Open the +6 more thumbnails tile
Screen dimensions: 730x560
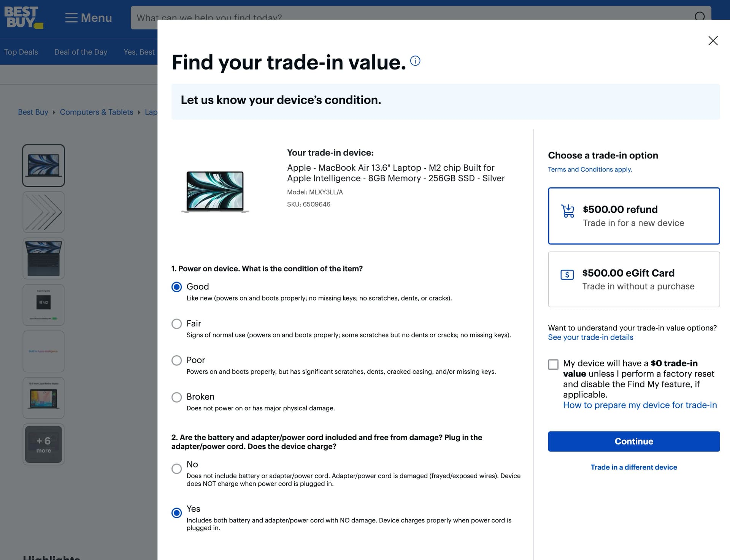pyautogui.click(x=44, y=444)
